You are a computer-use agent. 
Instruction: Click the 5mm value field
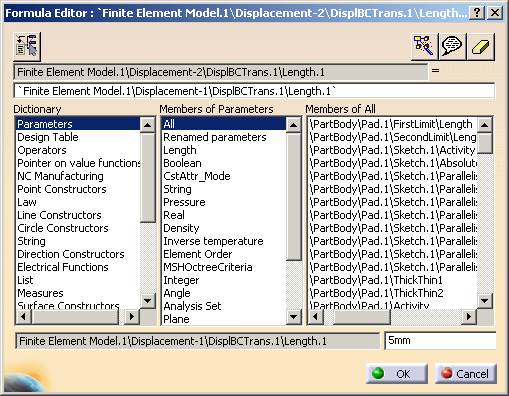click(x=440, y=341)
